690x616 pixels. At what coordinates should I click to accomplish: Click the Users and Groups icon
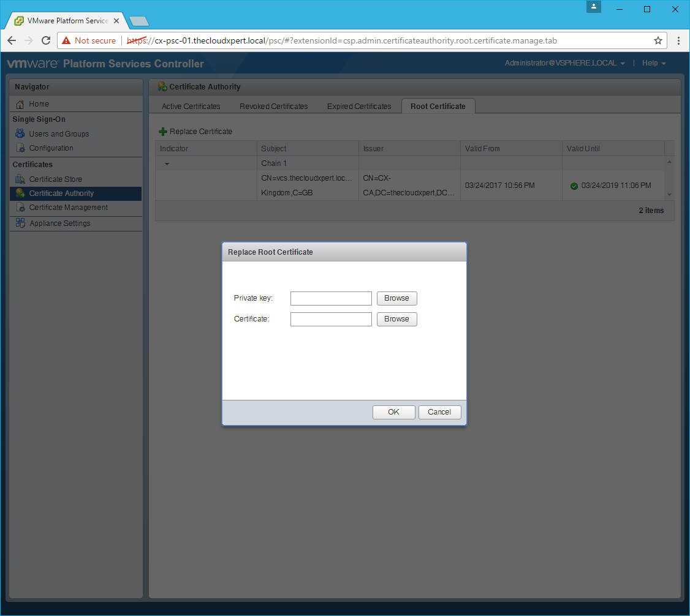tap(20, 133)
